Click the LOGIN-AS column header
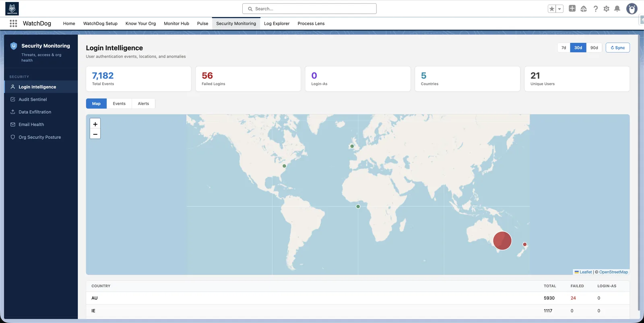Image resolution: width=644 pixels, height=323 pixels. [x=607, y=286]
